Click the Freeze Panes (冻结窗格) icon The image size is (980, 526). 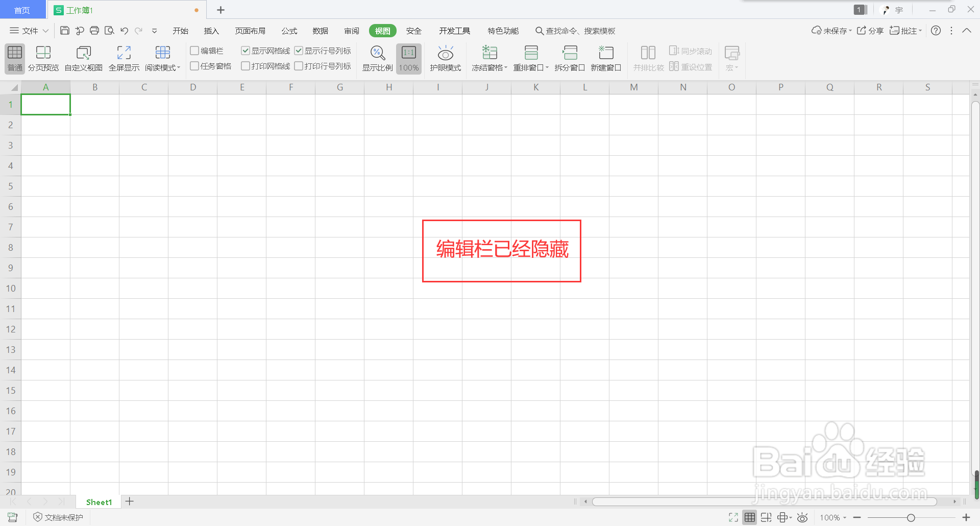pyautogui.click(x=489, y=53)
